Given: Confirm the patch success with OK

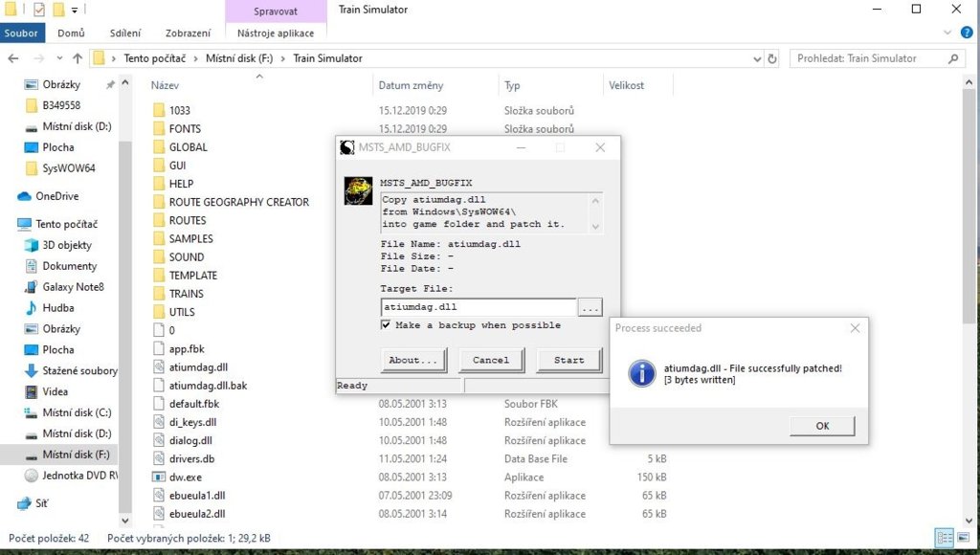Looking at the screenshot, I should point(821,425).
